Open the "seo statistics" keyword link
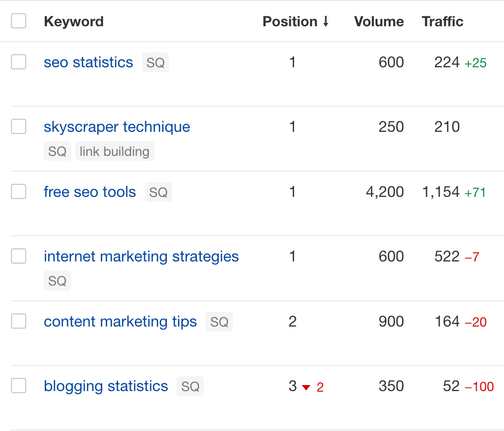504x431 pixels. [x=88, y=62]
